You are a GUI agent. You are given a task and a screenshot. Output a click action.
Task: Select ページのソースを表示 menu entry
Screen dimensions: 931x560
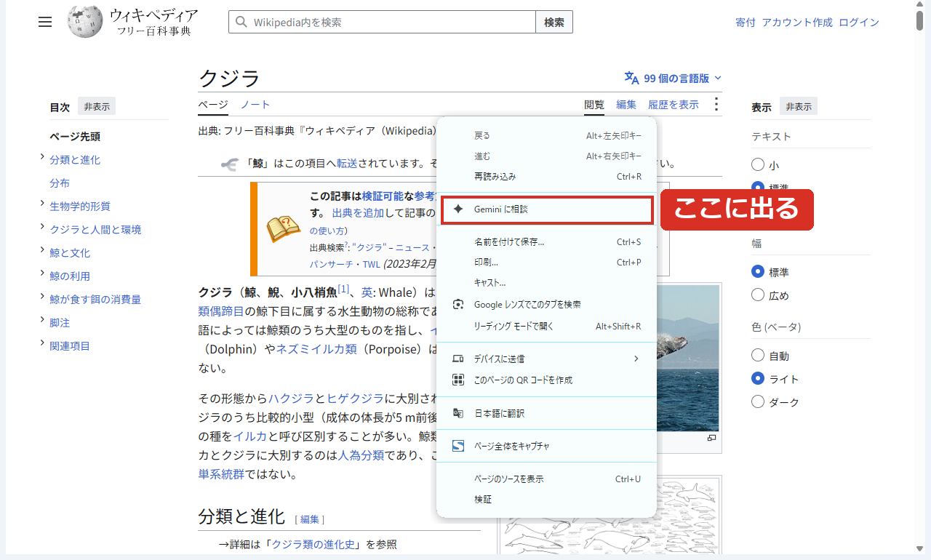(547, 479)
